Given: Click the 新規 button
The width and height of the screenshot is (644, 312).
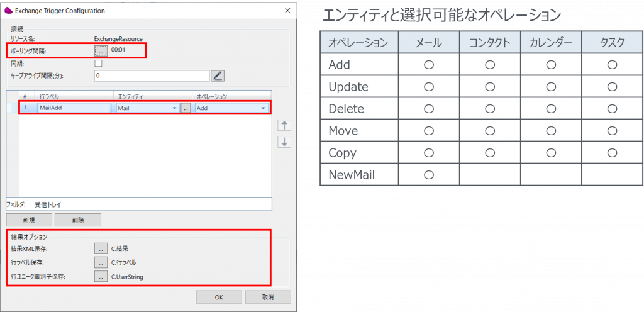Looking at the screenshot, I should point(29,220).
